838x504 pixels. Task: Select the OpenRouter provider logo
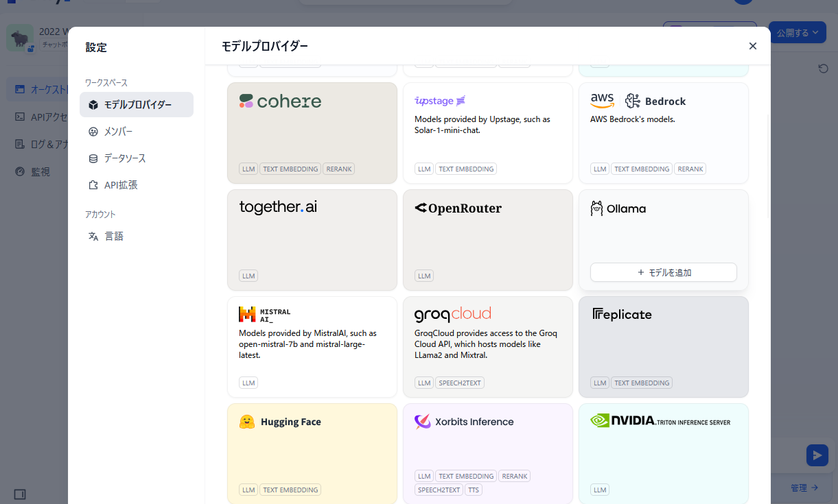pos(458,208)
